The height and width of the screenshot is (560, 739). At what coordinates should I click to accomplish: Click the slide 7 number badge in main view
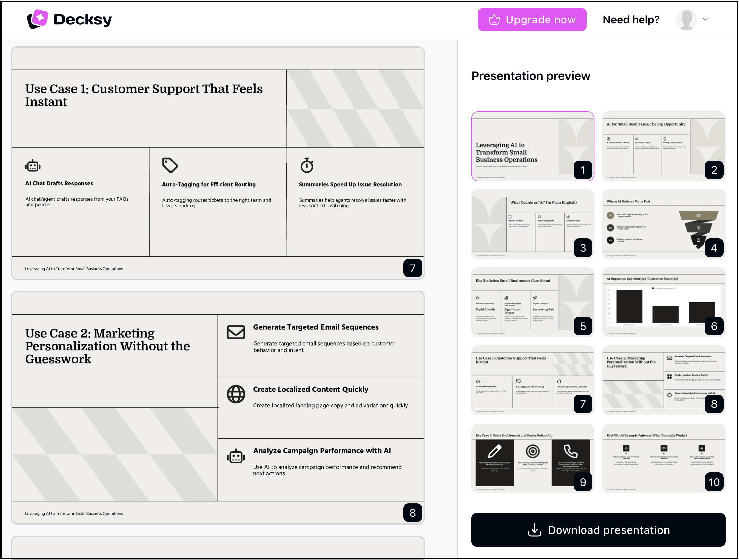pyautogui.click(x=412, y=268)
